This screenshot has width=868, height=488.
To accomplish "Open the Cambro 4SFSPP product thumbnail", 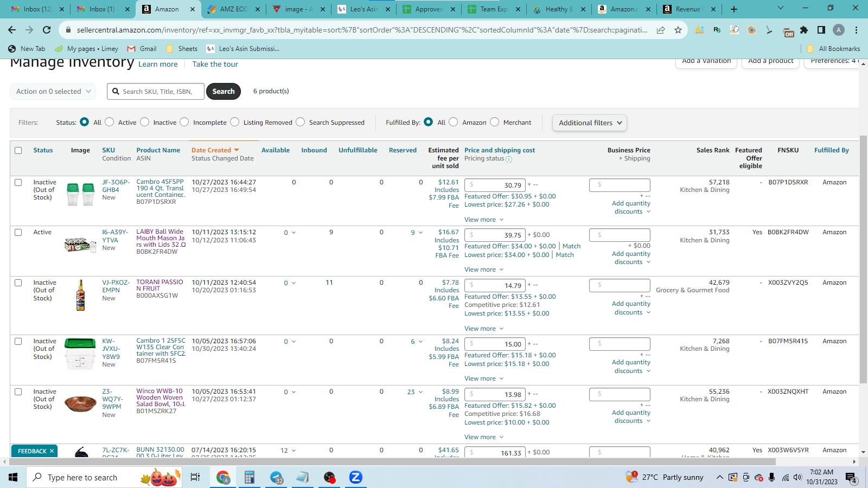I will pyautogui.click(x=80, y=194).
